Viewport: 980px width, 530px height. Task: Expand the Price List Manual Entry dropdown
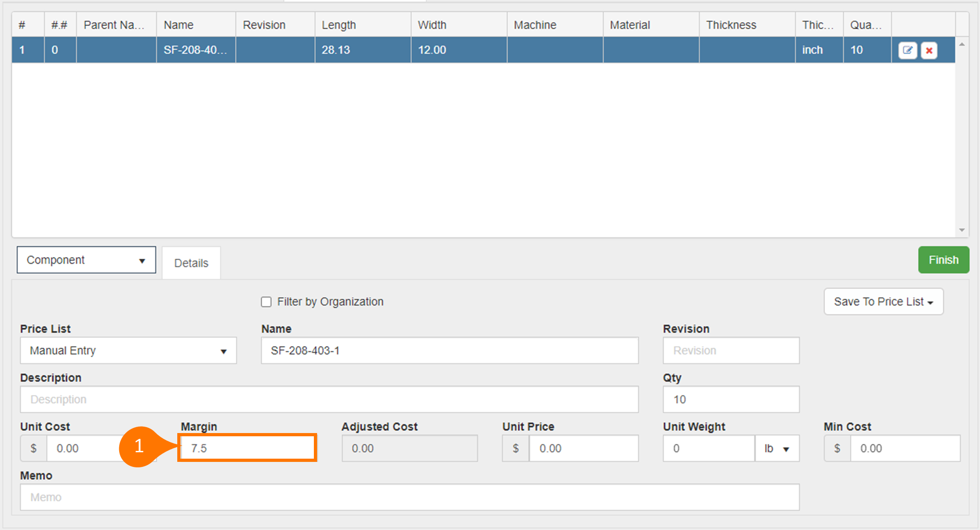pos(128,351)
